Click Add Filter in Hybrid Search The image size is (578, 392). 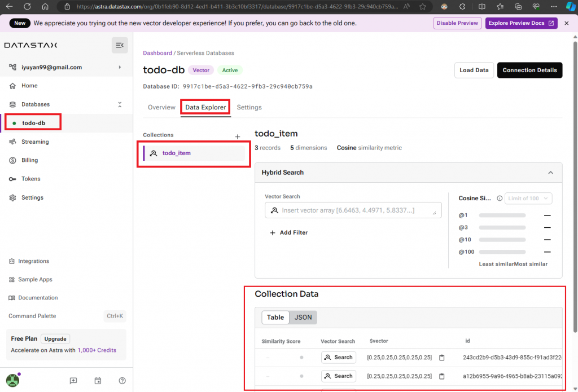(x=288, y=232)
